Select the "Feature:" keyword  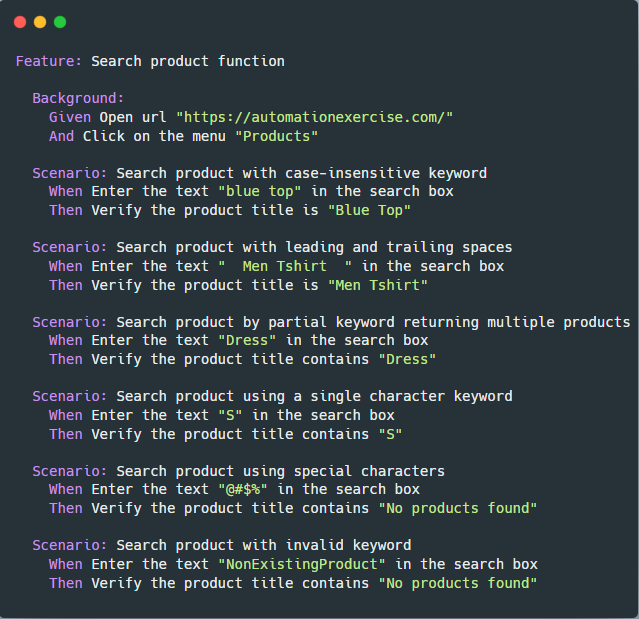pos(49,61)
